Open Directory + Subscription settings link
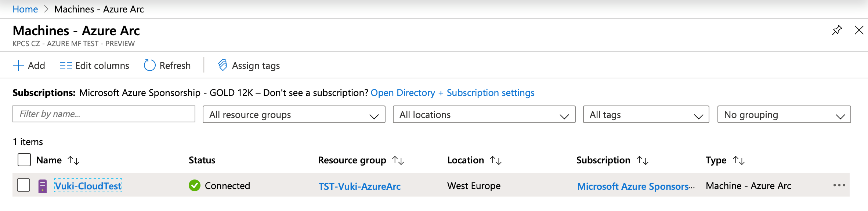The height and width of the screenshot is (211, 868). (452, 93)
